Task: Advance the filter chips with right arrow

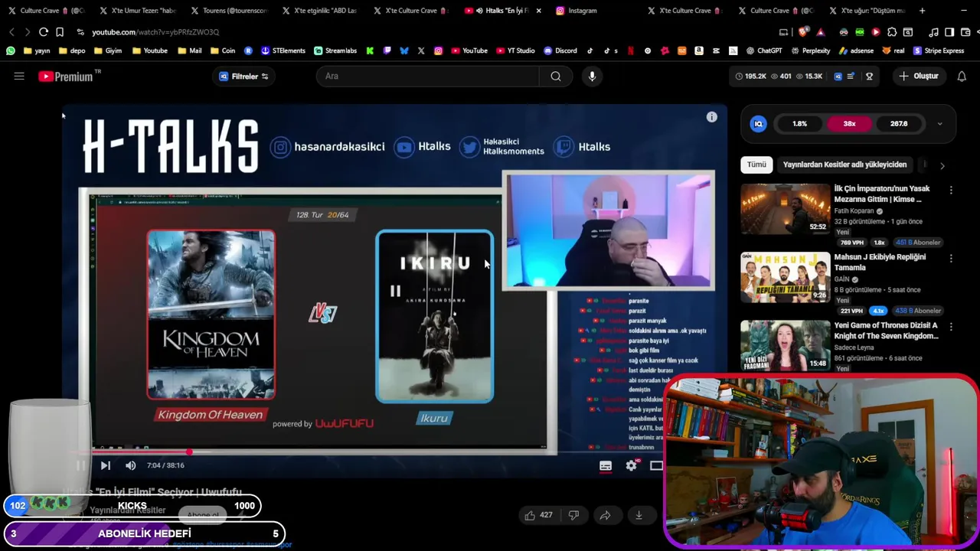Action: [x=942, y=165]
